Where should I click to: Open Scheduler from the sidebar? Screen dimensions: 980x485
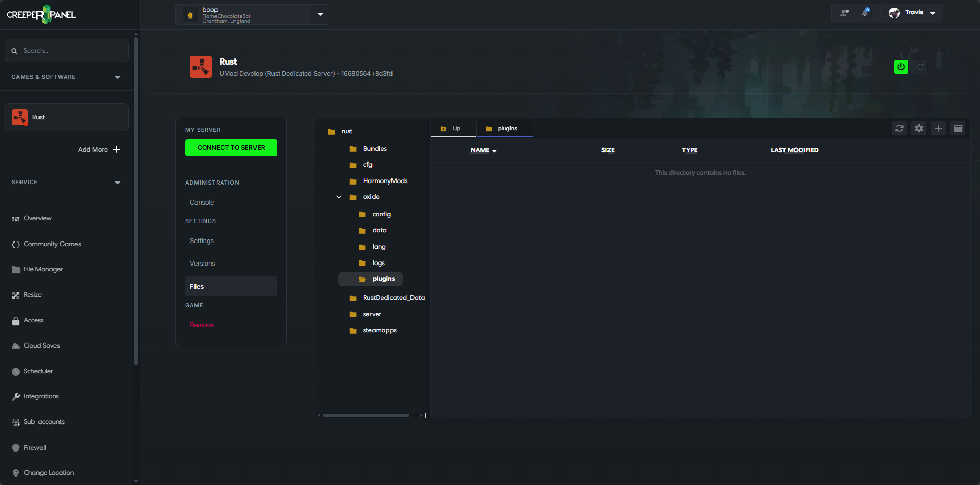pyautogui.click(x=38, y=371)
